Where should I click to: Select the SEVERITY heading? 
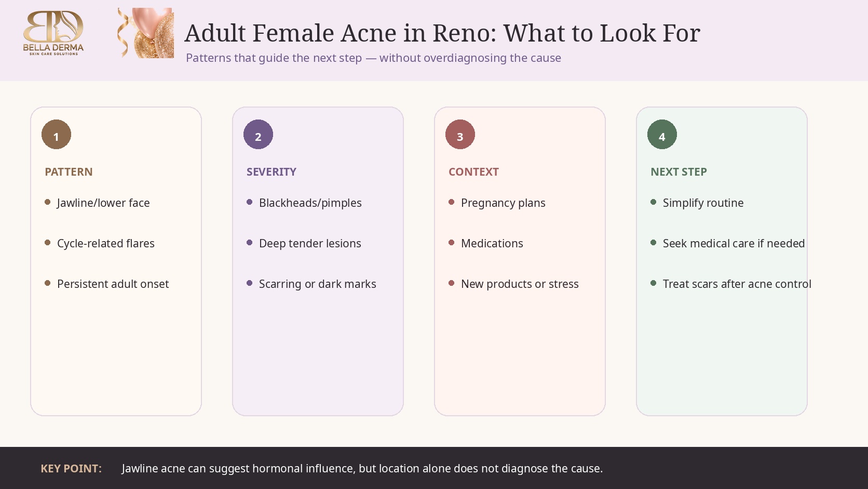(272, 172)
